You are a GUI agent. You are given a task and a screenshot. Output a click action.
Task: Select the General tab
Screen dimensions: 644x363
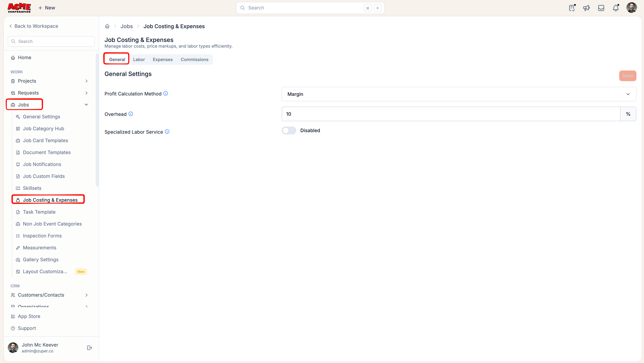[x=117, y=59]
